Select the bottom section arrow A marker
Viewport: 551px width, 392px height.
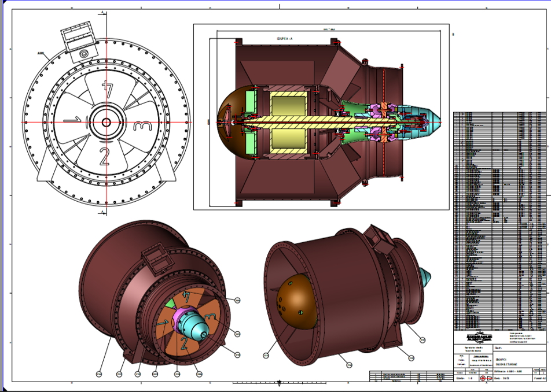(x=103, y=213)
